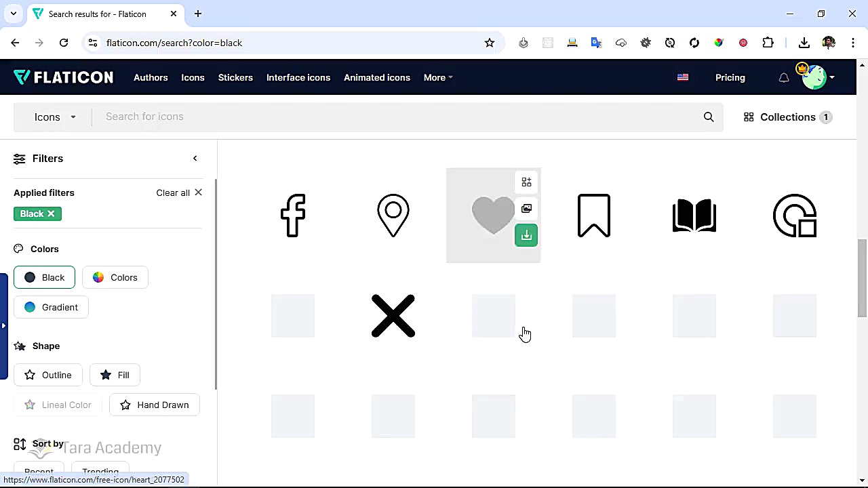
Task: Reload the page
Action: (x=64, y=43)
